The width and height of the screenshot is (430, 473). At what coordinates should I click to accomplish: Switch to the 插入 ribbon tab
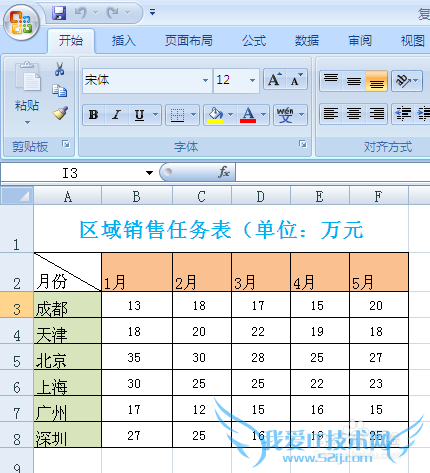click(124, 41)
